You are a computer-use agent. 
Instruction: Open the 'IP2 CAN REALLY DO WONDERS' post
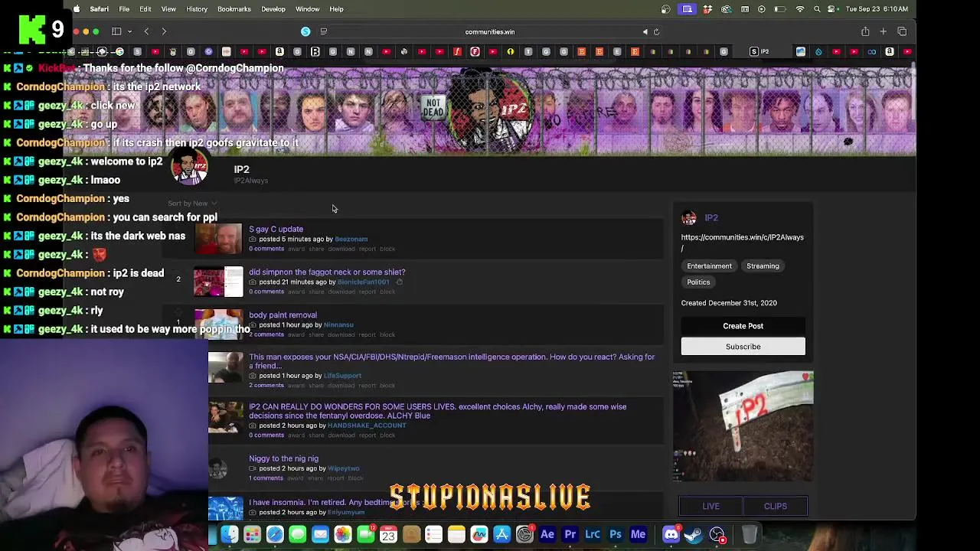coord(437,411)
